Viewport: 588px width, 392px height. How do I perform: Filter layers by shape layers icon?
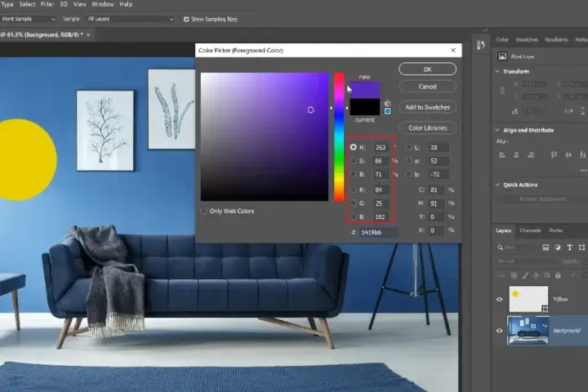coord(581,247)
